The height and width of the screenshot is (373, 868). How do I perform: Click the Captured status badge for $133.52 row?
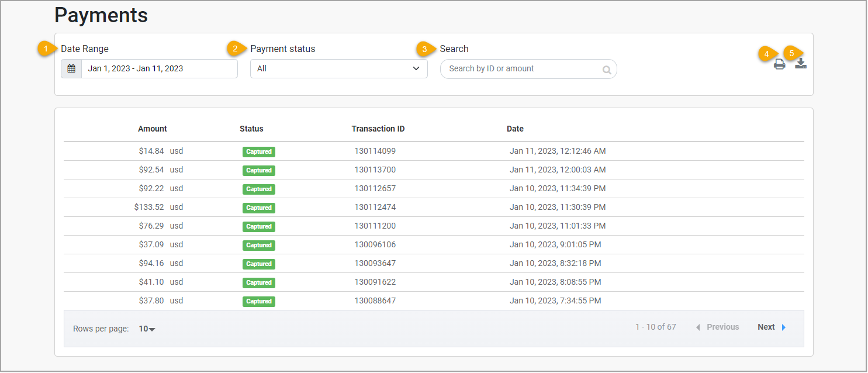tap(258, 208)
